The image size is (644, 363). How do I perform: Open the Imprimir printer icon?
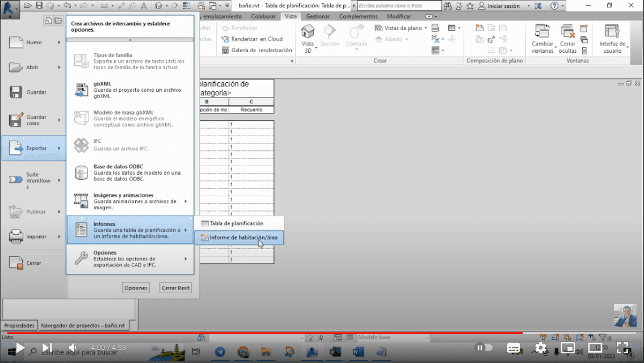pos(16,237)
